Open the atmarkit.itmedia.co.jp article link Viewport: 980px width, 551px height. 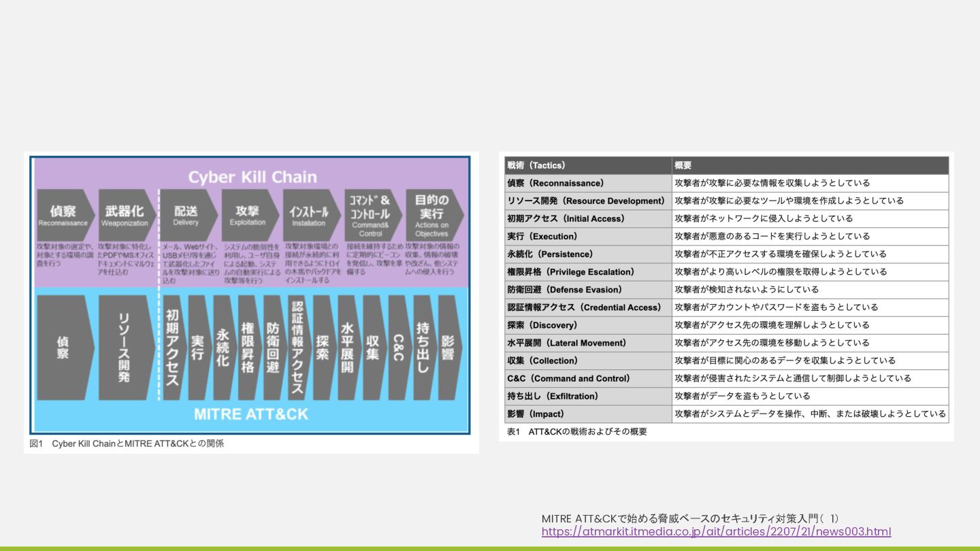[716, 532]
